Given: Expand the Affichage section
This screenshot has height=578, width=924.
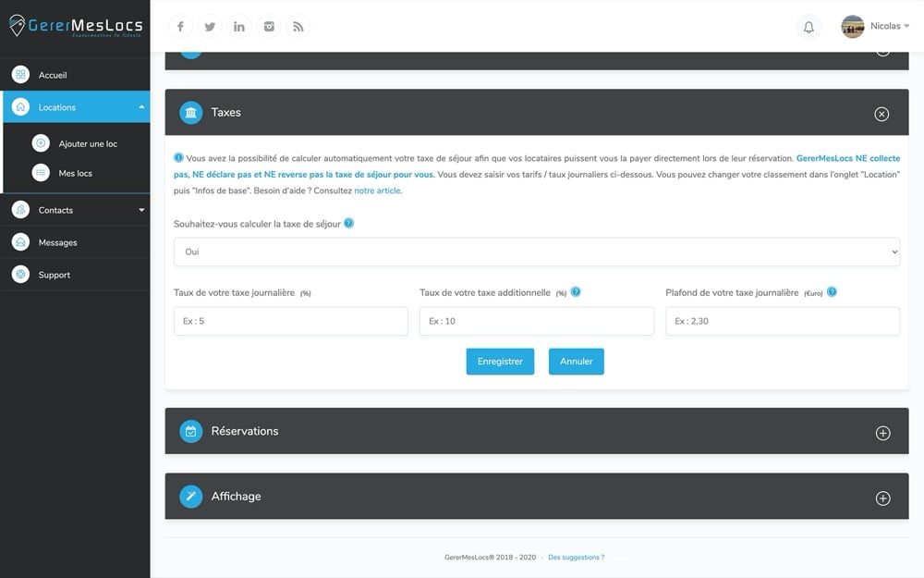Looking at the screenshot, I should pos(882,497).
